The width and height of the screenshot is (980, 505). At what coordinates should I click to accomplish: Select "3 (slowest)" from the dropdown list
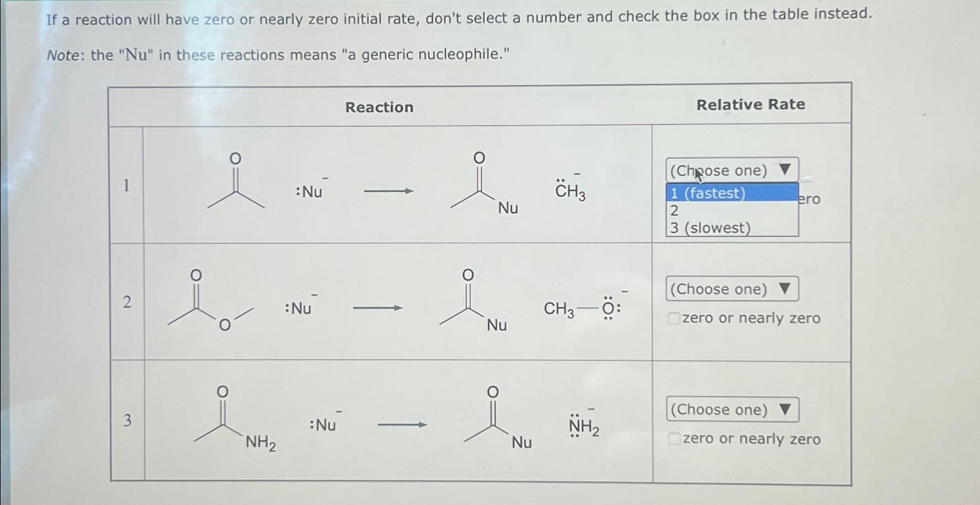point(711,228)
